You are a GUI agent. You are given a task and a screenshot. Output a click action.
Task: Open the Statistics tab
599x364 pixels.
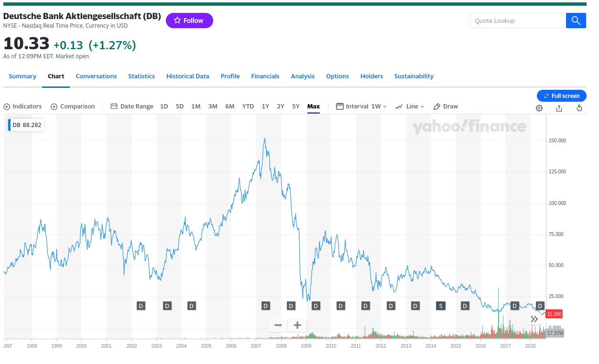142,76
